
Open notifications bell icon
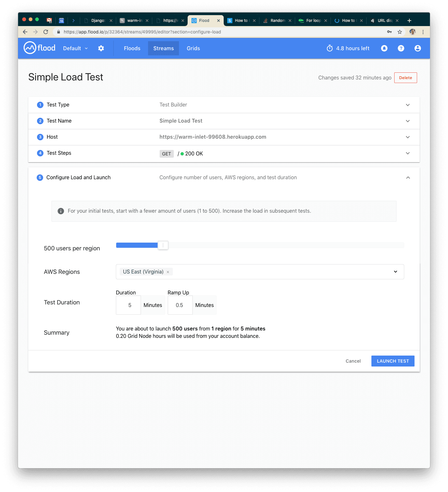pos(384,48)
